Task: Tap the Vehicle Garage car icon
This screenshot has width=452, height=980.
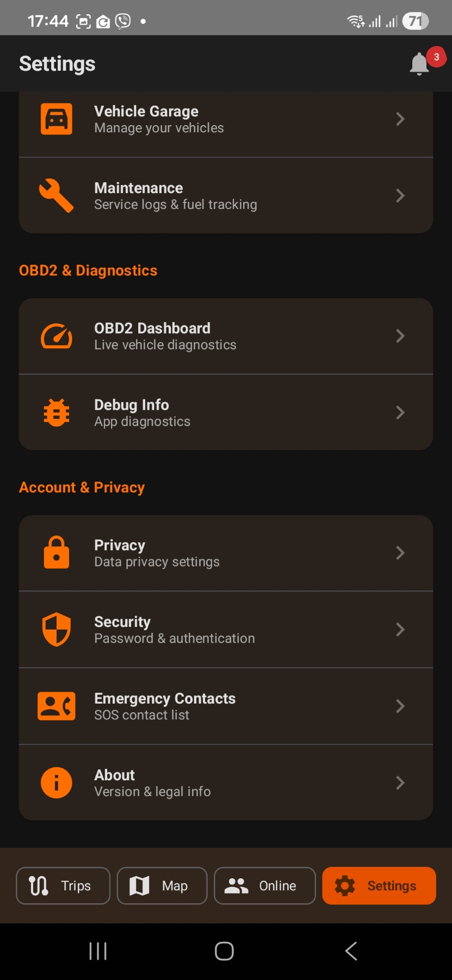Action: point(57,119)
